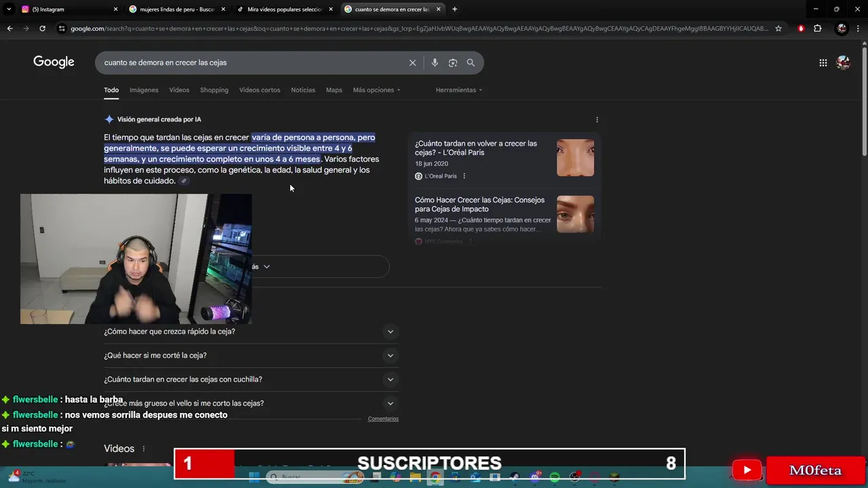Open the Más opciones dropdown
The width and height of the screenshot is (868, 488).
[376, 89]
